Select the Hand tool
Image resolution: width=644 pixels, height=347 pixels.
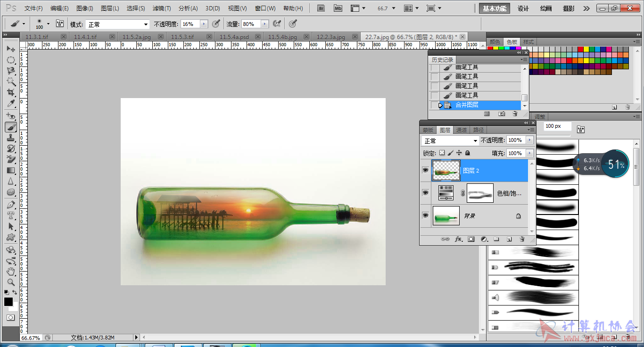(x=10, y=272)
